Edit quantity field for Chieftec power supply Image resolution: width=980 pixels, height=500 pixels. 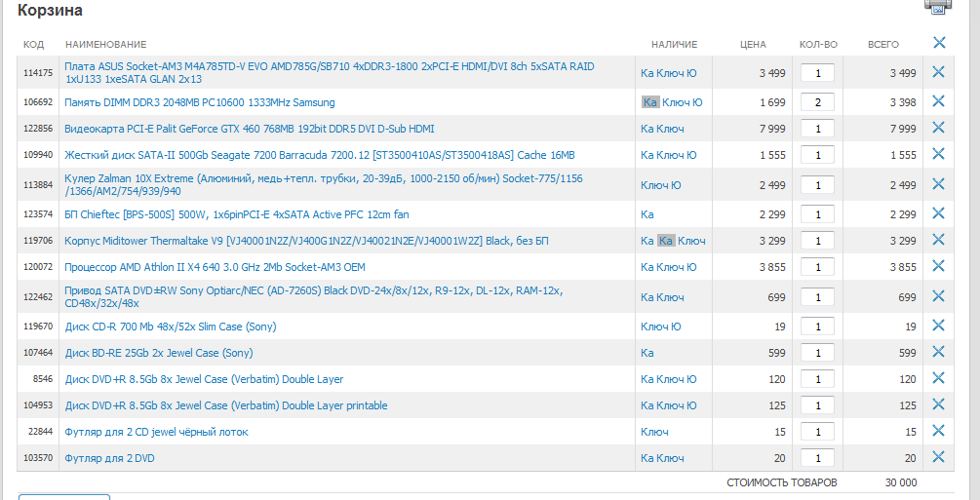817,214
